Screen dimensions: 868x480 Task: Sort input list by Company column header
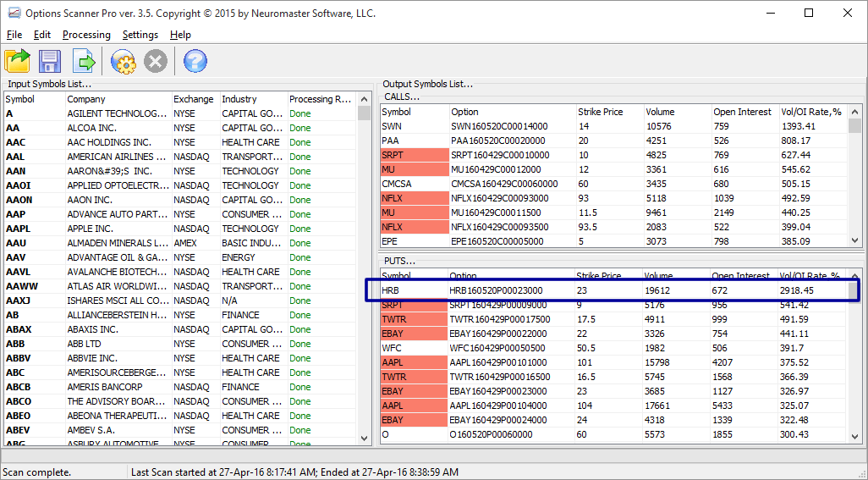118,99
